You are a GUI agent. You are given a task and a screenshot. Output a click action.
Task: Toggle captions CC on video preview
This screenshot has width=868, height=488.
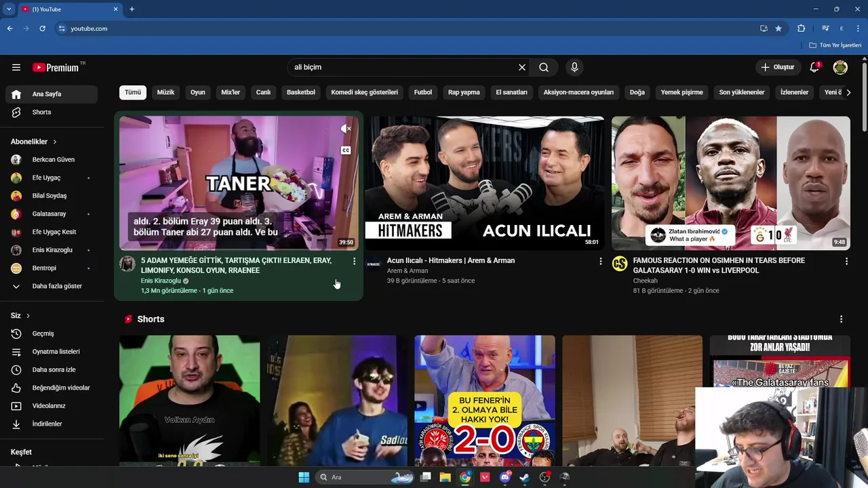[x=346, y=150]
